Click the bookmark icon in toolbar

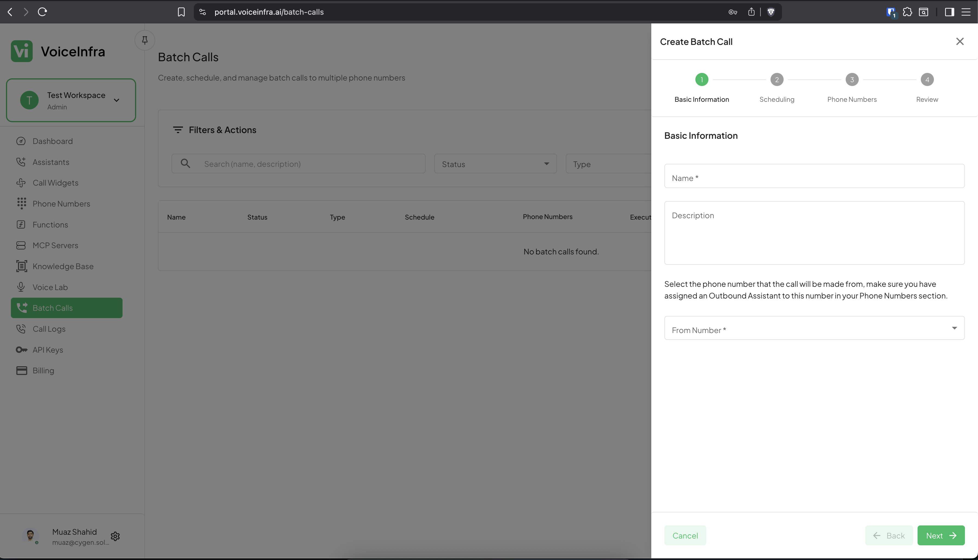181,12
